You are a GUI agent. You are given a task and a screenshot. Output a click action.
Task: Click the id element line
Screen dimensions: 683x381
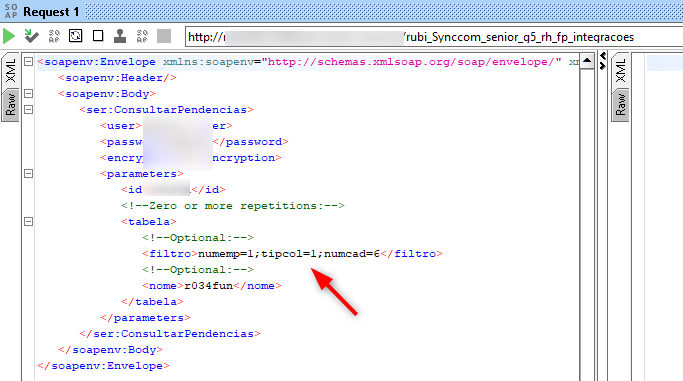click(x=173, y=190)
